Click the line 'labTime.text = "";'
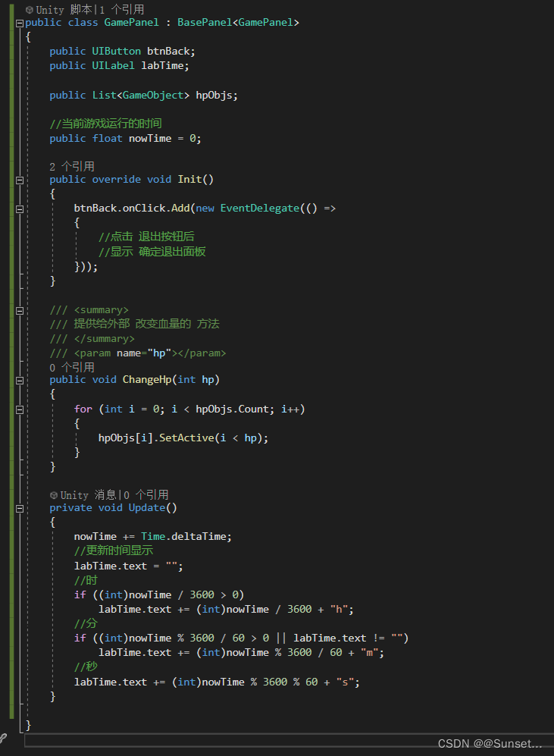This screenshot has height=756, width=554. pos(128,566)
